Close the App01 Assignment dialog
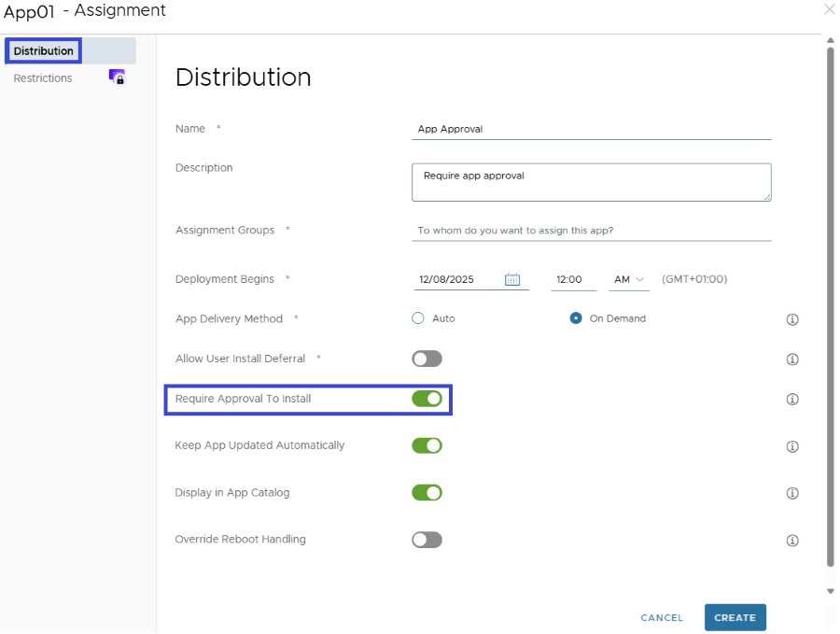 click(830, 9)
